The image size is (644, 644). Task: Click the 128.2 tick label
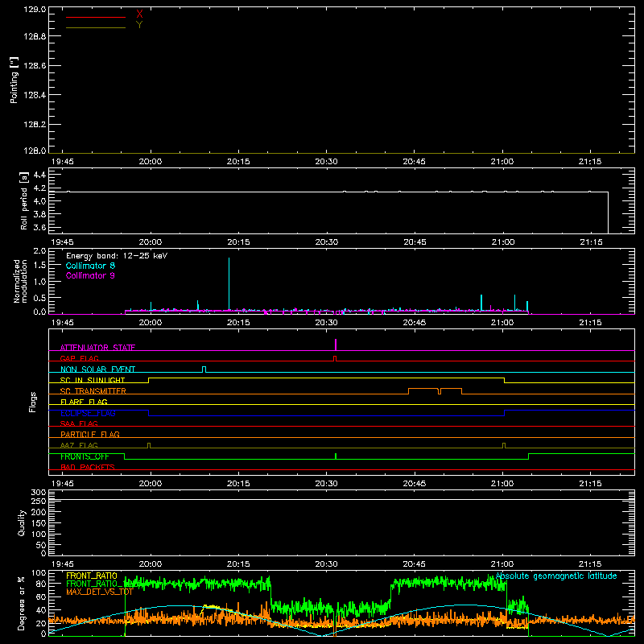click(x=35, y=125)
